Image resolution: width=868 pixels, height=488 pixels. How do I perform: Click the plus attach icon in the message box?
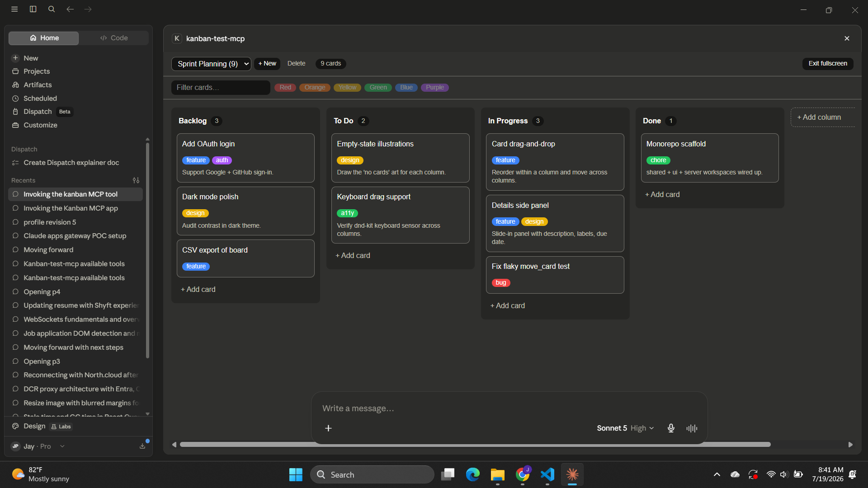[328, 428]
